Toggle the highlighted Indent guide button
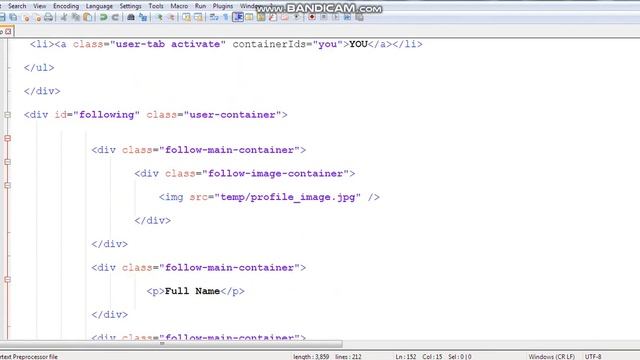The image size is (640, 360). click(x=238, y=17)
